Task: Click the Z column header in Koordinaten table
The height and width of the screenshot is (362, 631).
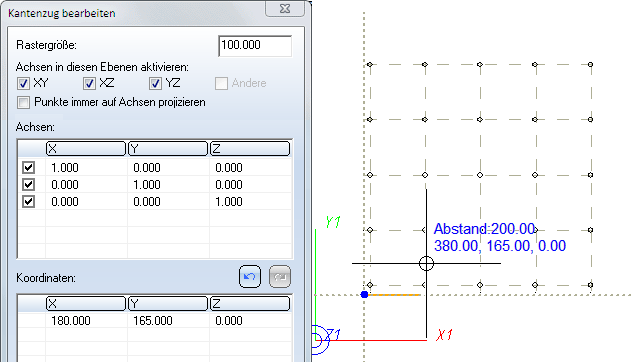Action: 250,304
